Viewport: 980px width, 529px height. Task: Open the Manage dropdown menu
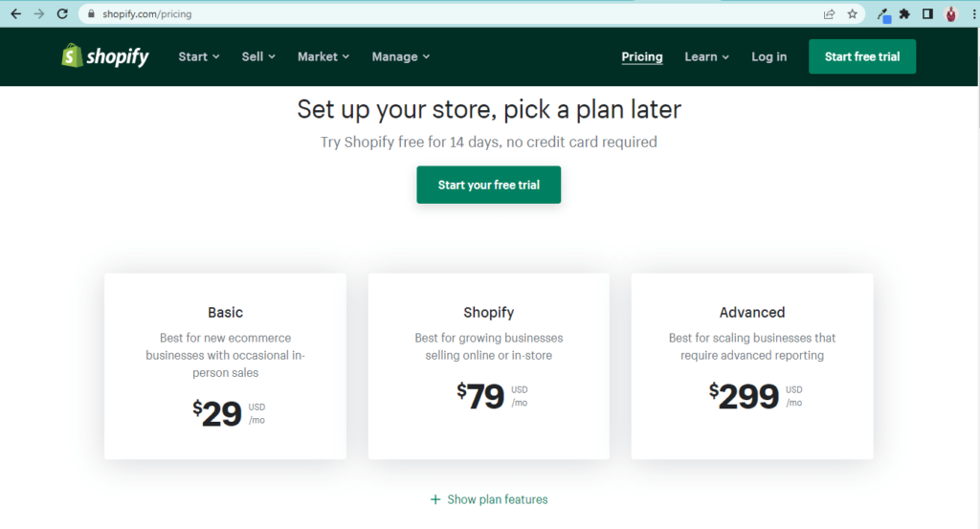[401, 56]
